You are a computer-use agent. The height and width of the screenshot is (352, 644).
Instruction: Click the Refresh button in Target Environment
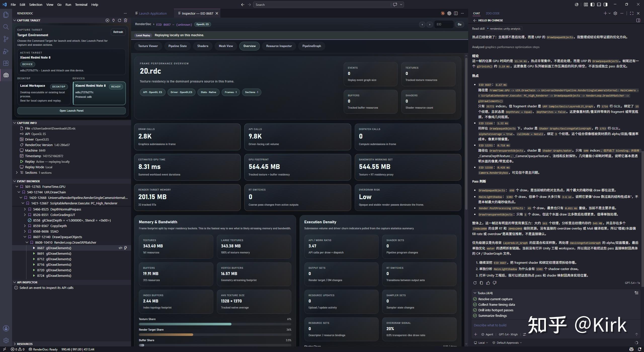tap(118, 32)
